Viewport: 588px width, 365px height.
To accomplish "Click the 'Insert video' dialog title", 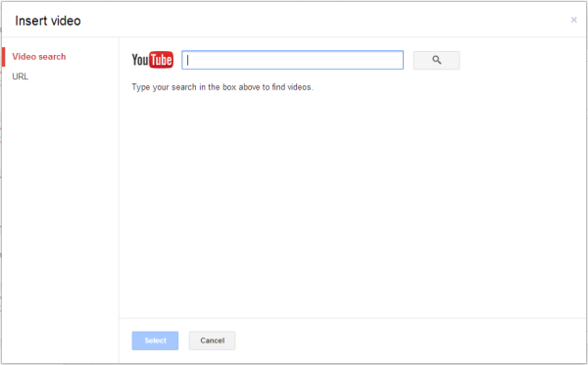I will (48, 21).
